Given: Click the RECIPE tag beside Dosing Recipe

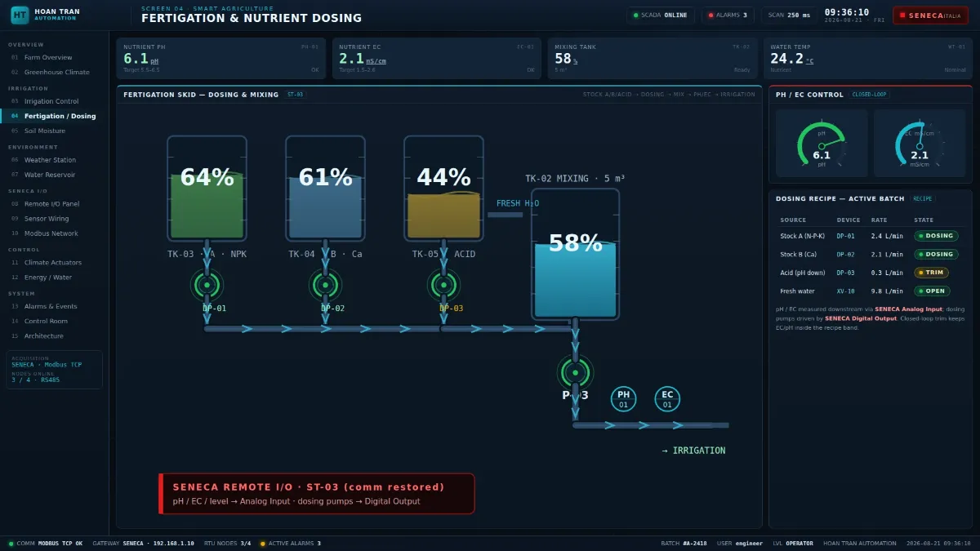Looking at the screenshot, I should click(922, 199).
